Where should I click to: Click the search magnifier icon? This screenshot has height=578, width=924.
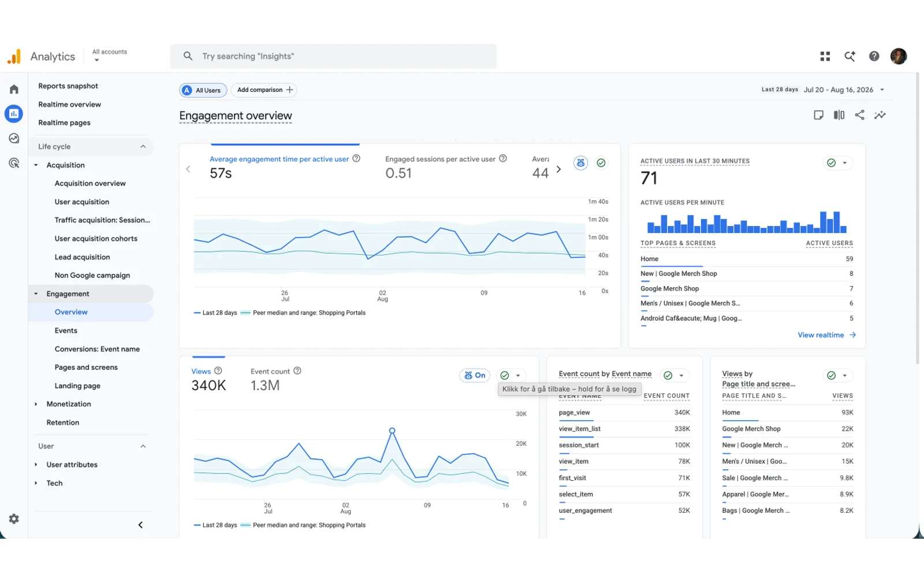[188, 56]
